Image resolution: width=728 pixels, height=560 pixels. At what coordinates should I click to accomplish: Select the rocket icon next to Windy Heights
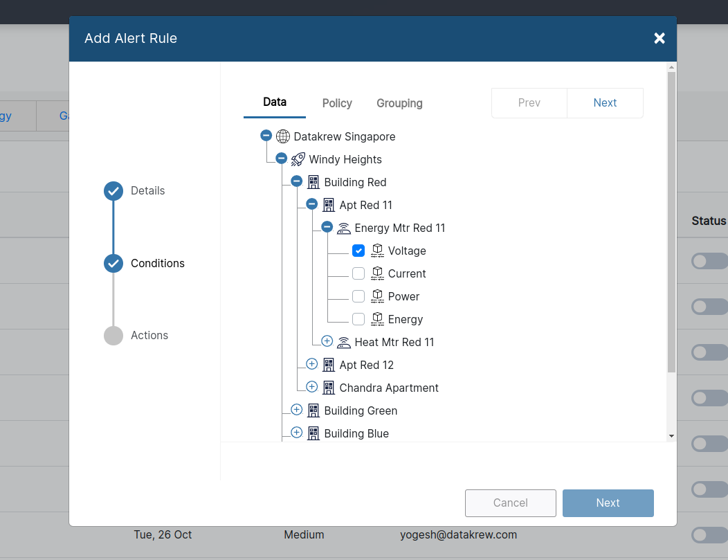[x=298, y=159]
